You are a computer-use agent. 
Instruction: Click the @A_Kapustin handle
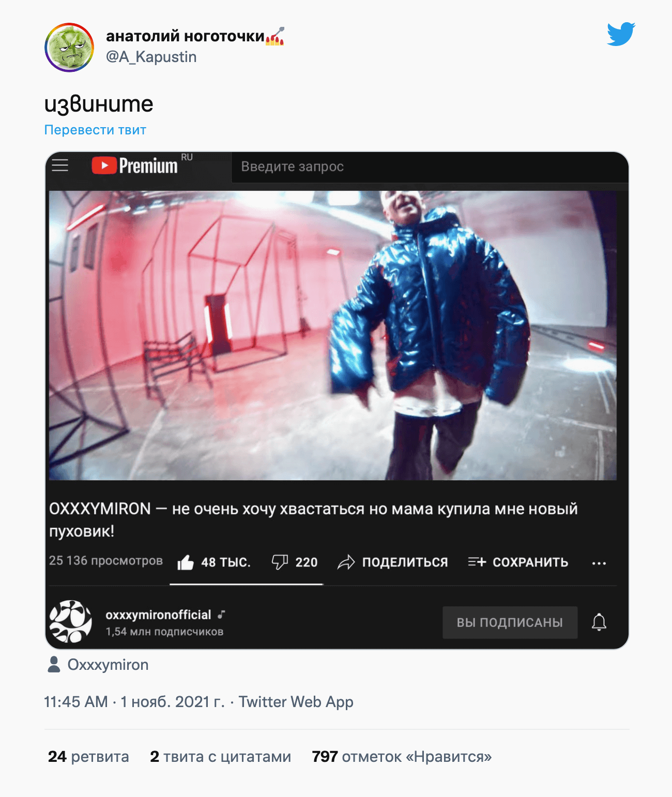pos(151,57)
